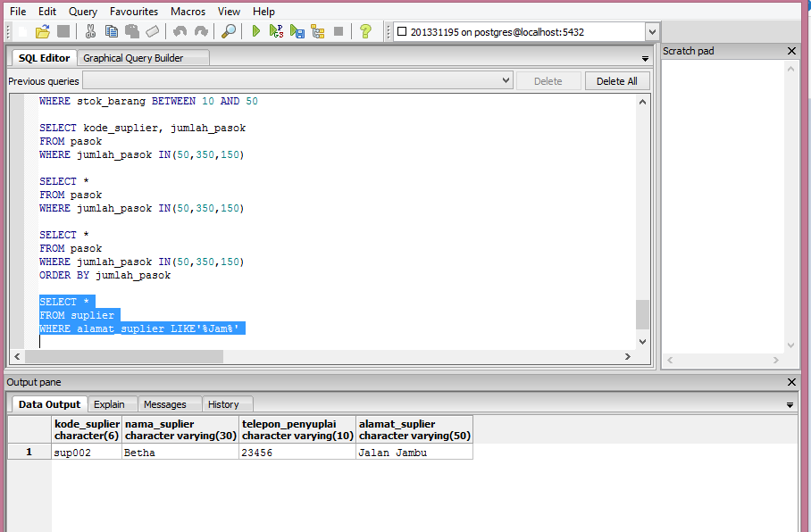Open the Find and Replace tool
Viewport: 811px width, 532px height.
[x=229, y=31]
